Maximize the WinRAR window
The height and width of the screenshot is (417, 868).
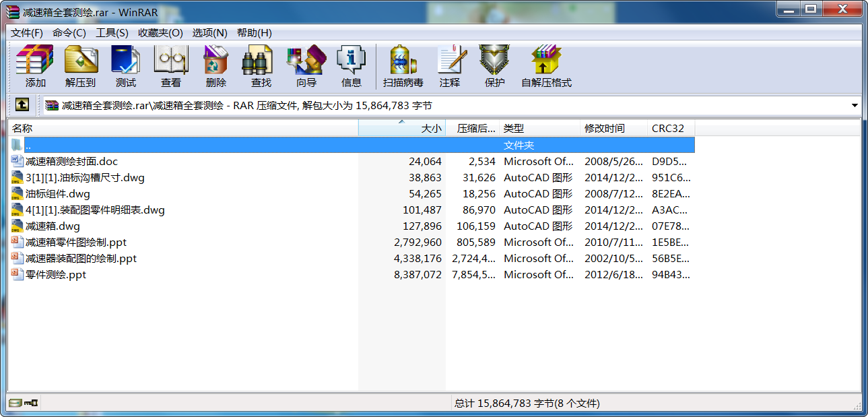click(810, 9)
